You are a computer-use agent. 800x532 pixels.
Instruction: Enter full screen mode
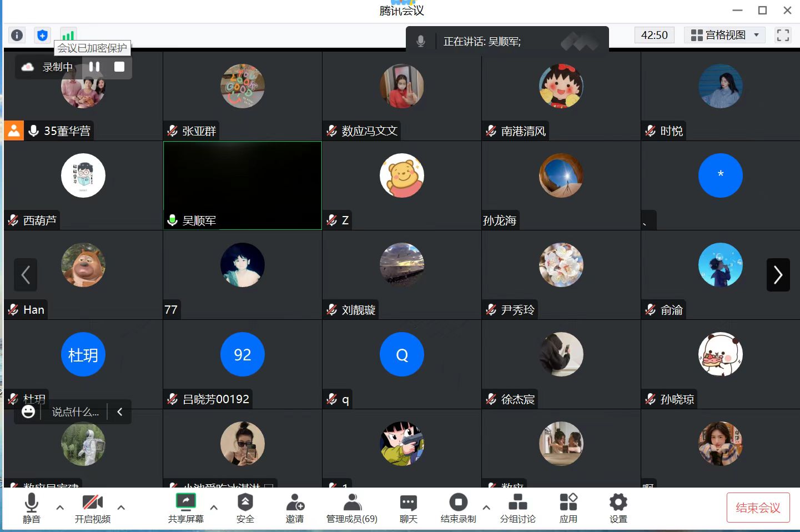click(783, 36)
